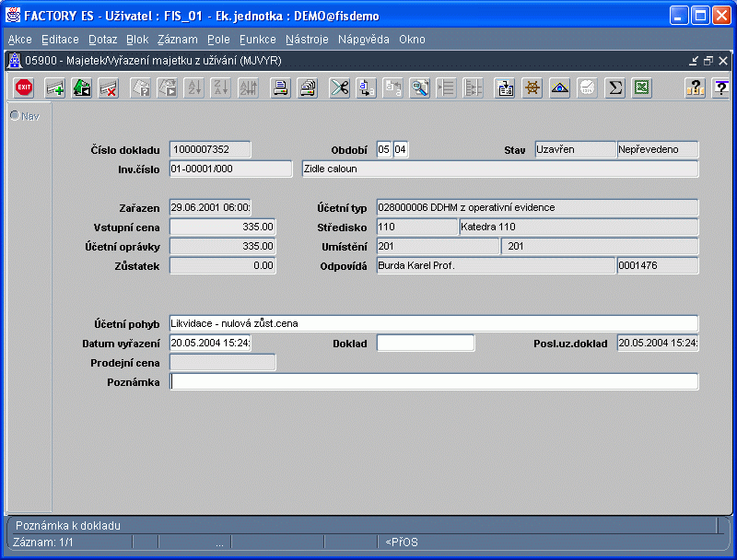The image size is (737, 560).
Task: Click help icon with boxes and question mark
Action: click(x=696, y=87)
